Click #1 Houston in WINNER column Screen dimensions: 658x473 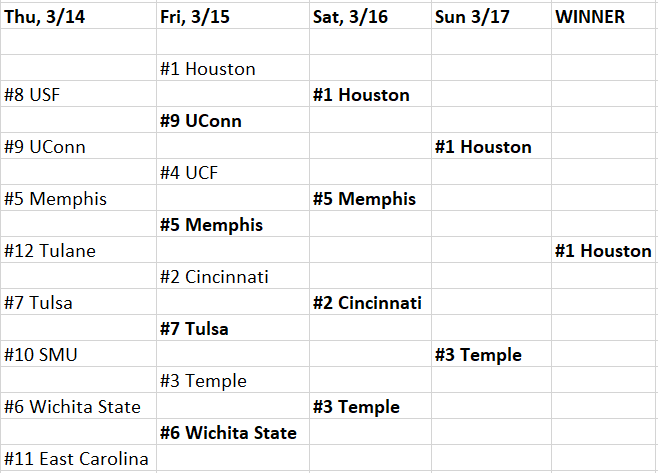click(x=604, y=250)
